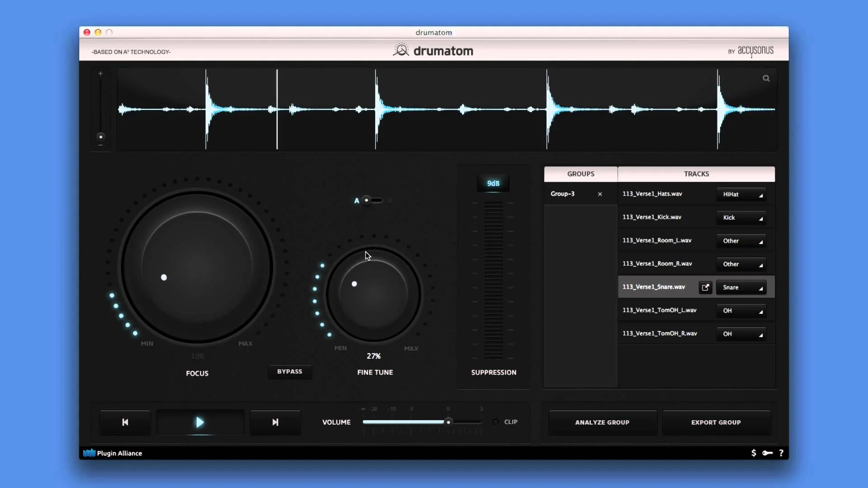Click the license key icon
The height and width of the screenshot is (488, 868).
(x=768, y=453)
